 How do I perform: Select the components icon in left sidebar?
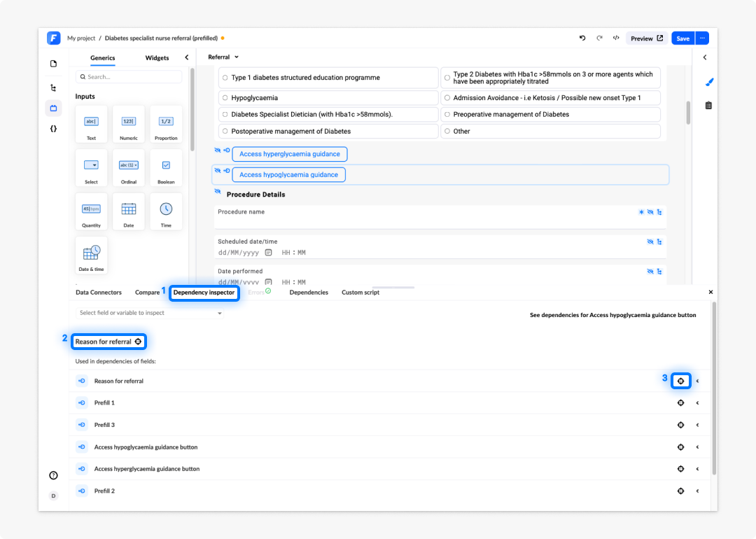click(x=53, y=108)
